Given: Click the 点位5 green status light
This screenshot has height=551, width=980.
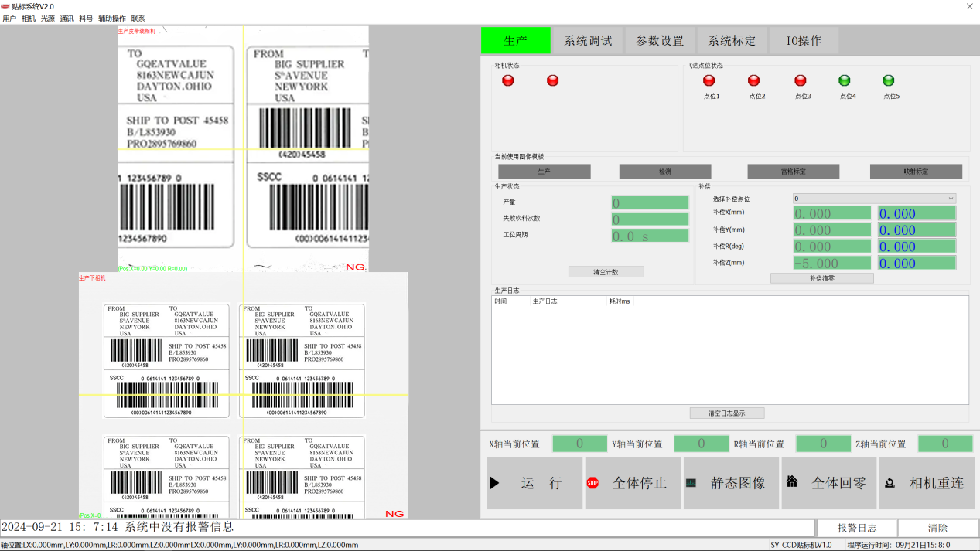Looking at the screenshot, I should pyautogui.click(x=888, y=80).
